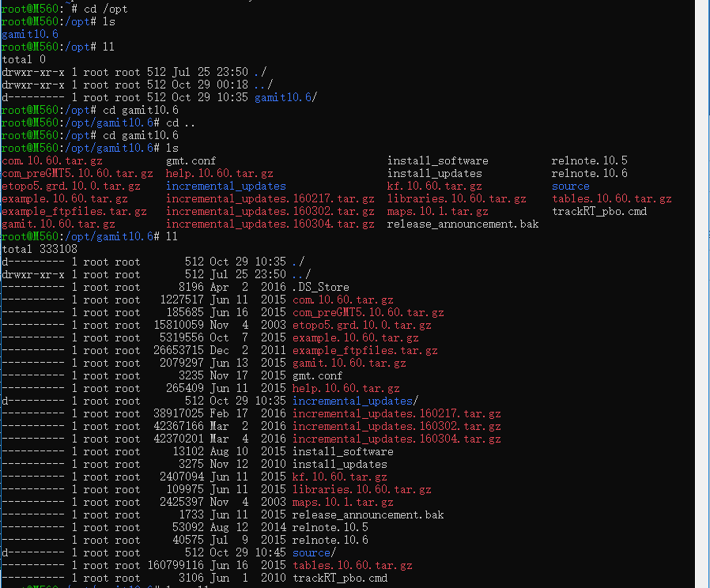Click 'incremental_updates/' directory in the long listing
This screenshot has width=710, height=588.
tap(355, 401)
